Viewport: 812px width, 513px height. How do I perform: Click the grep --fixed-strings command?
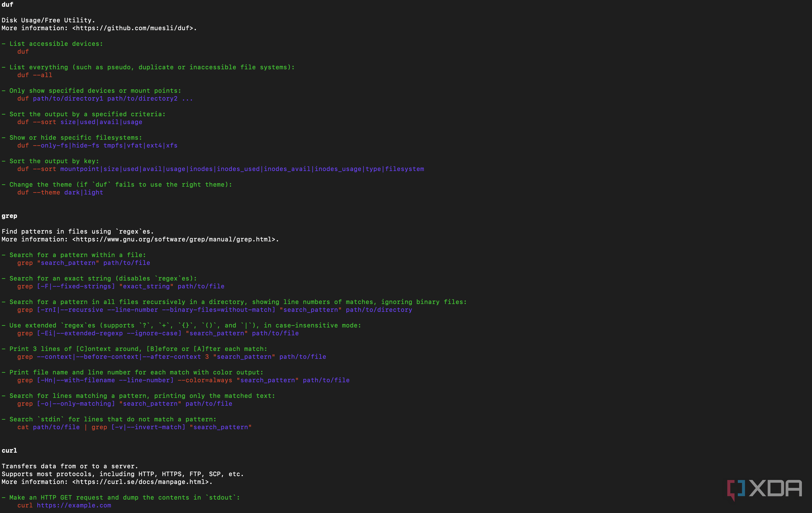[121, 286]
